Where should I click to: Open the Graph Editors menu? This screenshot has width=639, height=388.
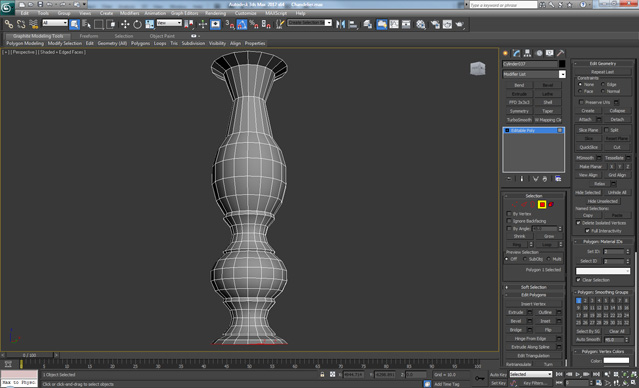tap(184, 13)
